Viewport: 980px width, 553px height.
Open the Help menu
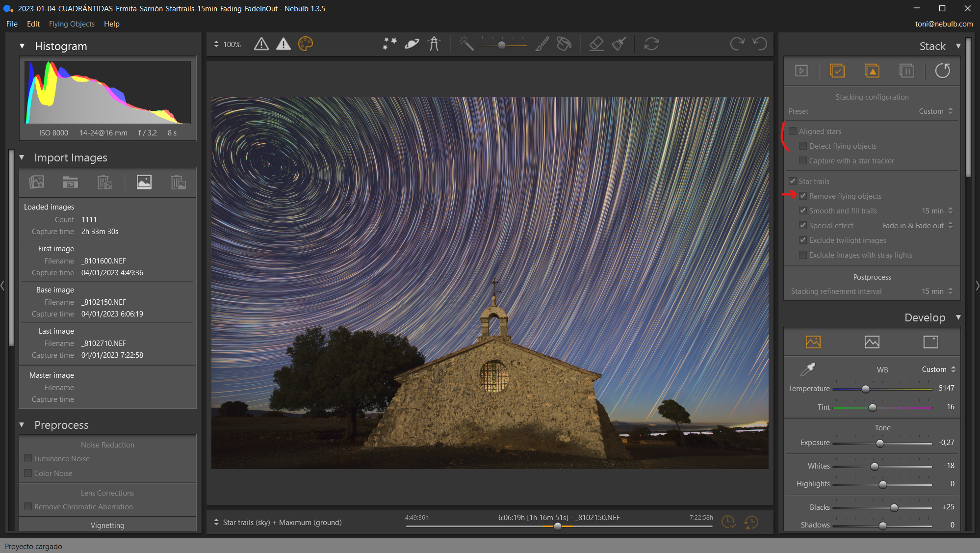111,24
